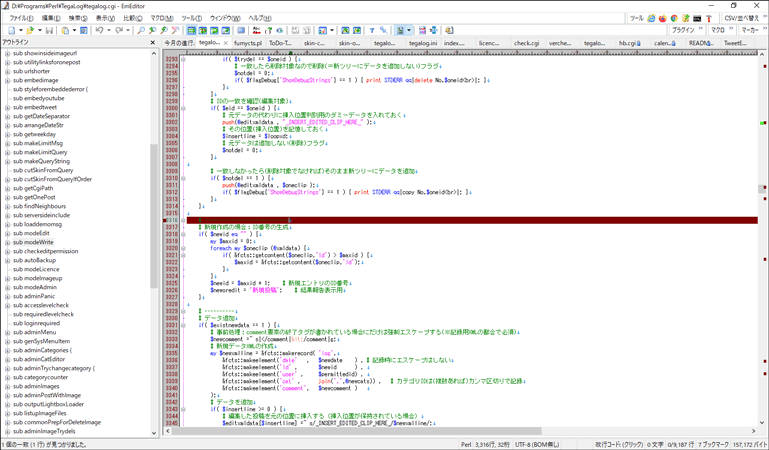
Task: Click the blue funnel Filter icon
Action: [372, 30]
